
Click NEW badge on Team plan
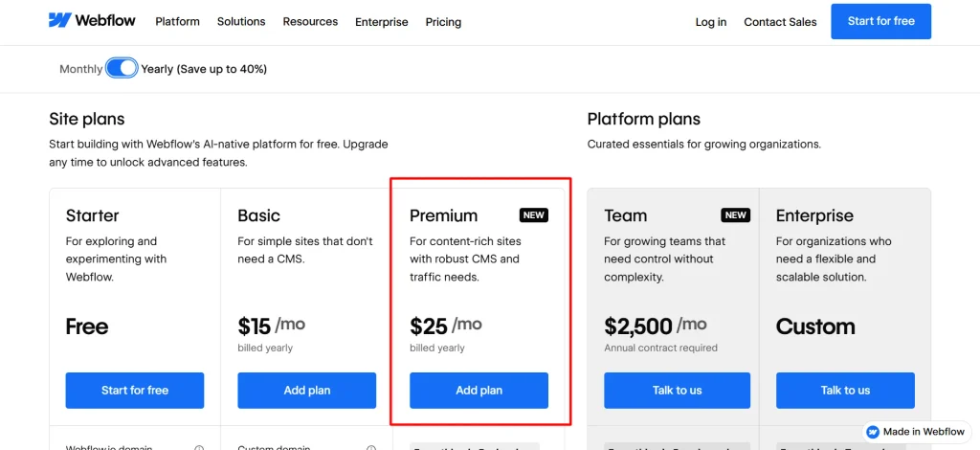tap(736, 215)
